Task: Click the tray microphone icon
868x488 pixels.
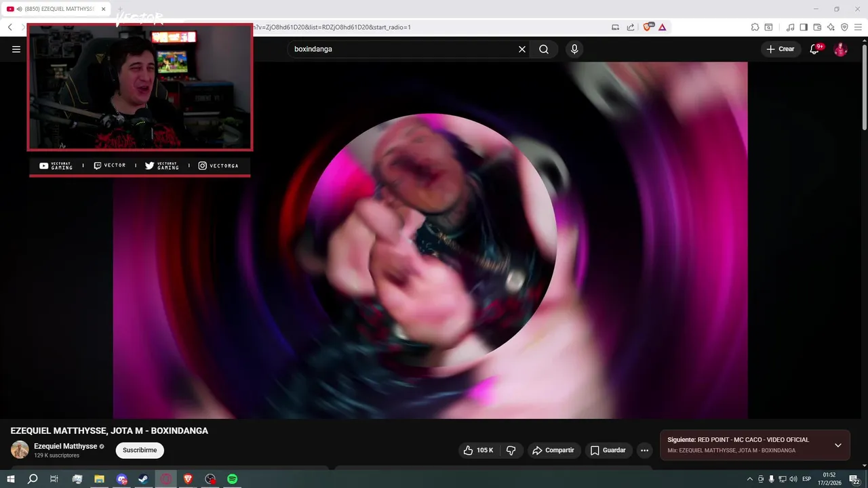Action: [x=772, y=479]
